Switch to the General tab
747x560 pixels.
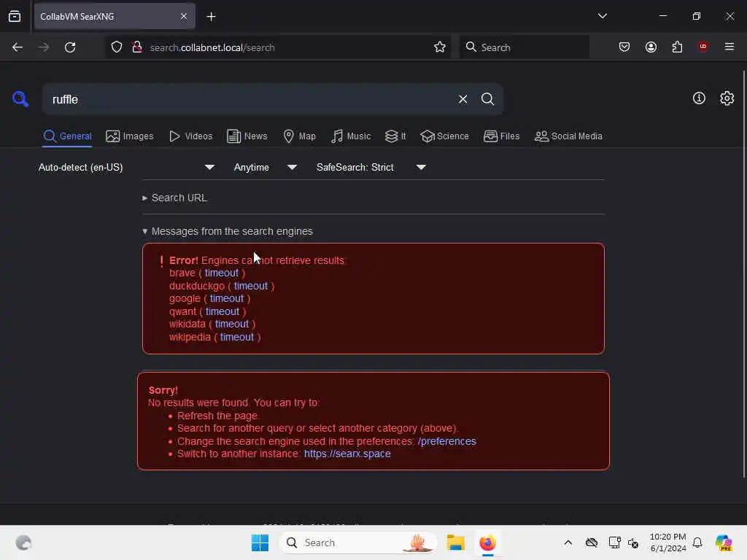(x=67, y=136)
